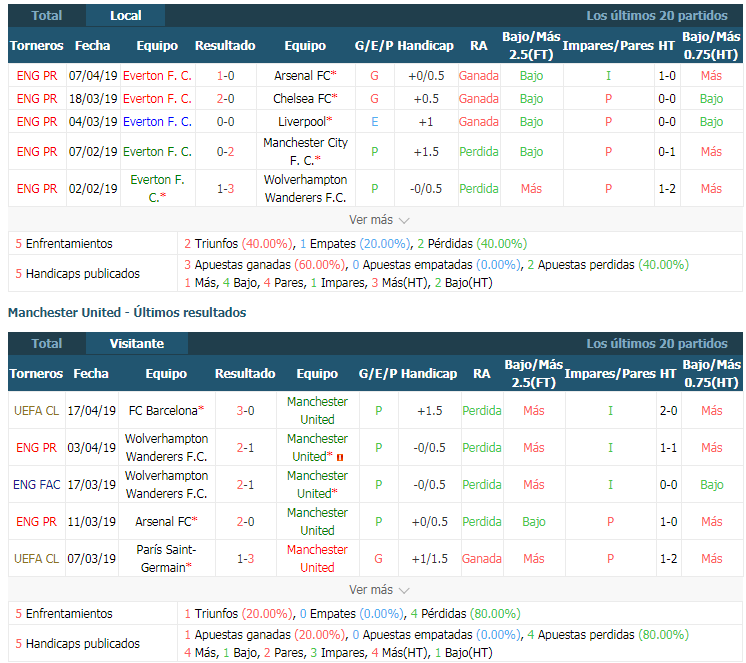Open Los últimos 20 partidos in Manchester United table
The height and width of the screenshot is (663, 746).
[x=657, y=343]
